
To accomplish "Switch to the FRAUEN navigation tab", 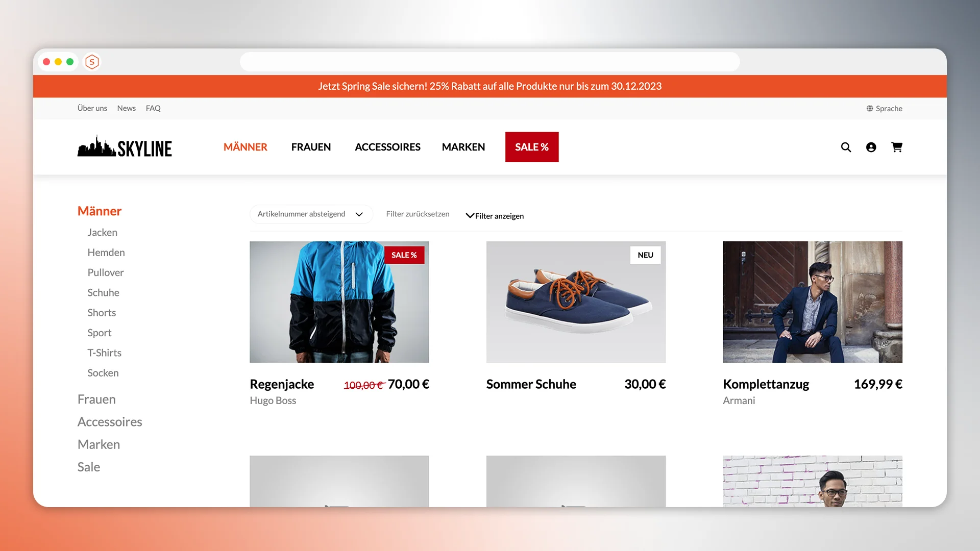I will pos(311,147).
